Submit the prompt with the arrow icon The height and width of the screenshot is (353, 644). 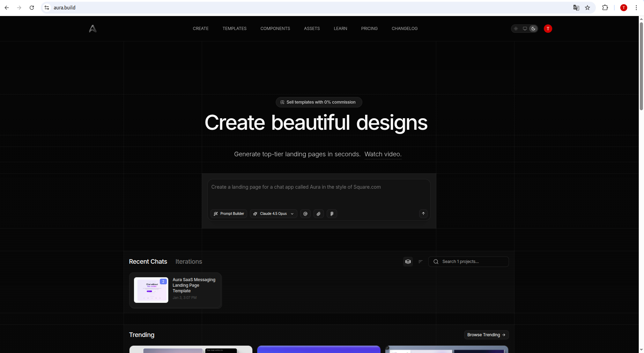423,213
